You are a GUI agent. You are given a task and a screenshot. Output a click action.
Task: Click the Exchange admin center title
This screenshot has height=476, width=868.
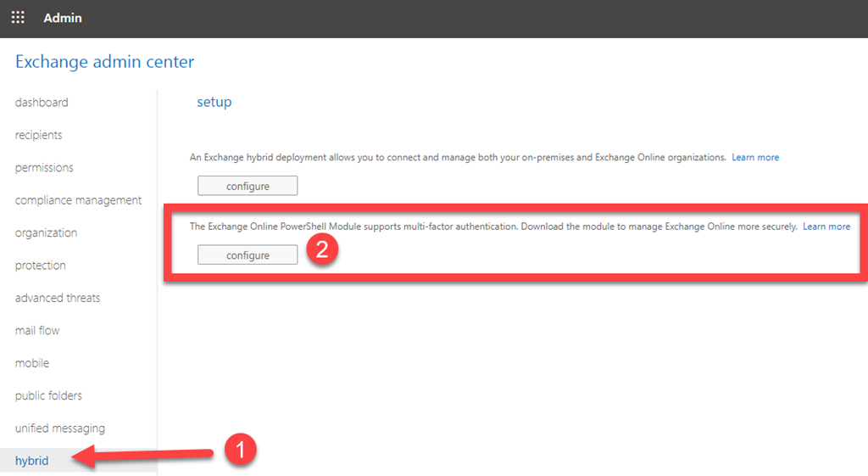click(x=104, y=62)
